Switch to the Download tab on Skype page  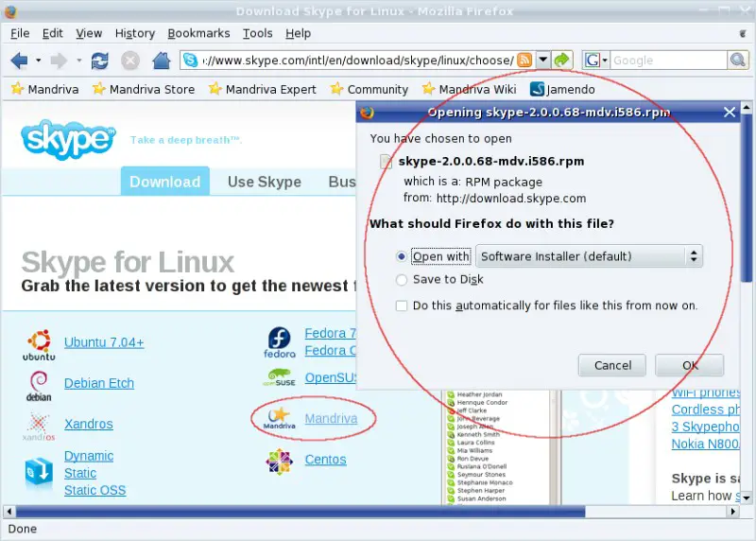164,182
